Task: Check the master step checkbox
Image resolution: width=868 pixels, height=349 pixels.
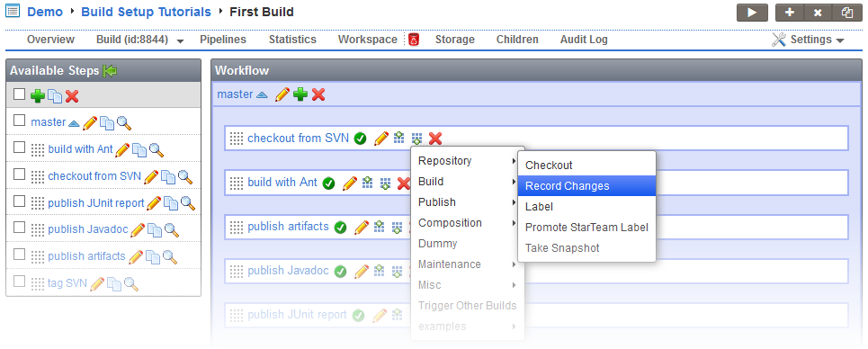Action: (x=20, y=121)
